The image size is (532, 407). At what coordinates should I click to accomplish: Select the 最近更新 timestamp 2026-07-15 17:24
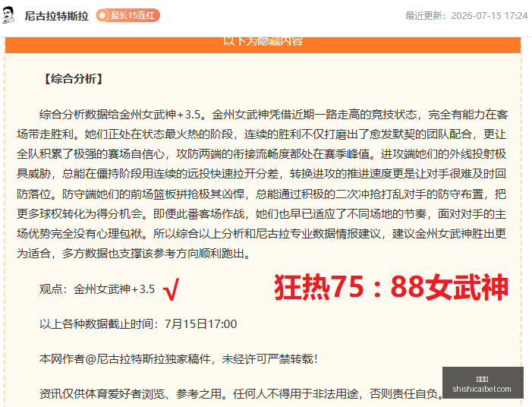(x=467, y=16)
